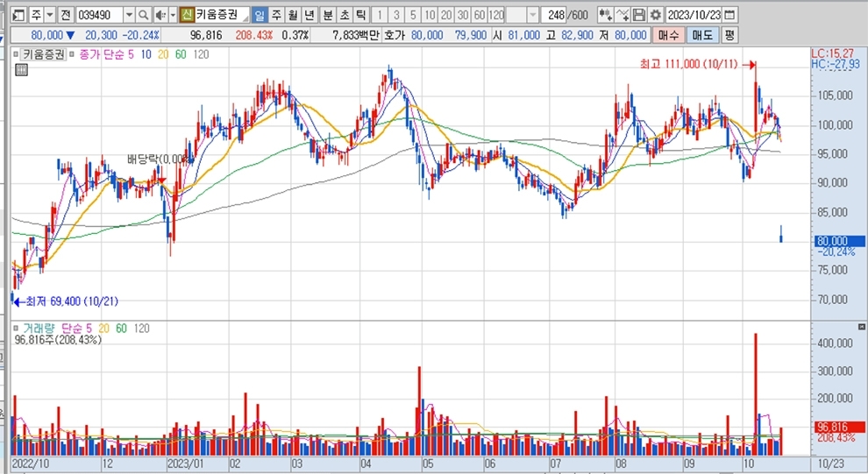Click the 평 button
Viewport: 868px width, 474px height.
729,35
